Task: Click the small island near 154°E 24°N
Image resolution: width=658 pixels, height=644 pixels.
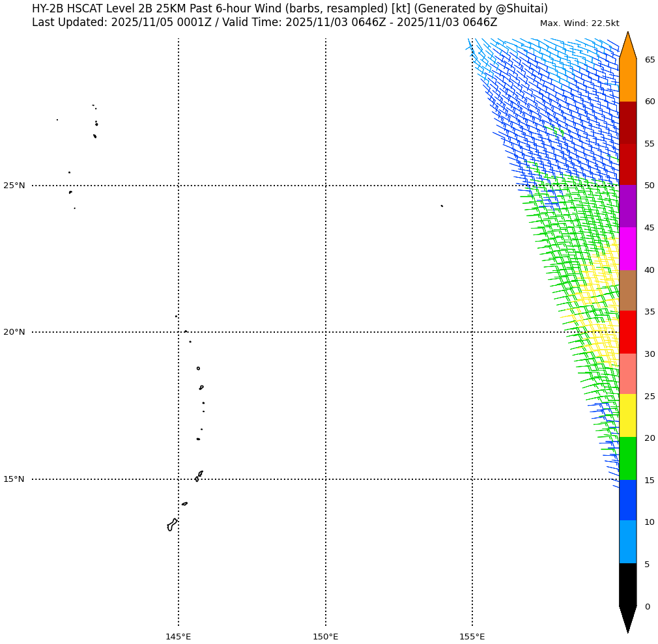Action: [442, 206]
